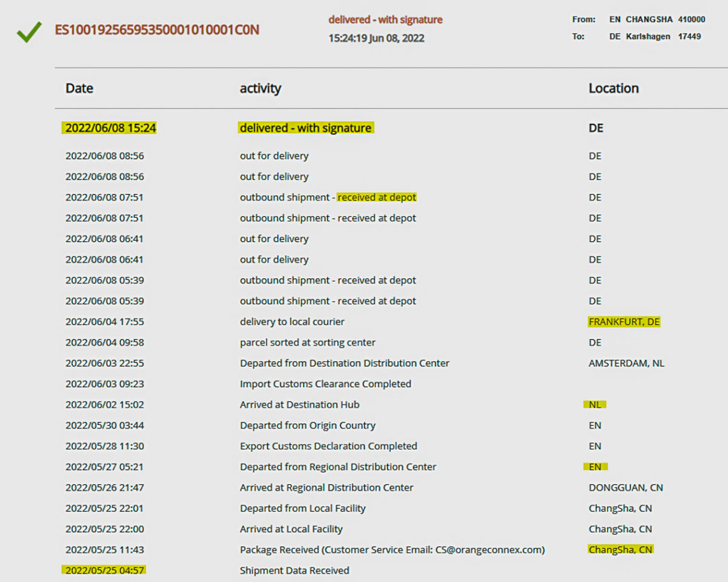This screenshot has height=582, width=728.
Task: Select the highlighted 2022/05/25 04:57 date
Action: (x=104, y=571)
